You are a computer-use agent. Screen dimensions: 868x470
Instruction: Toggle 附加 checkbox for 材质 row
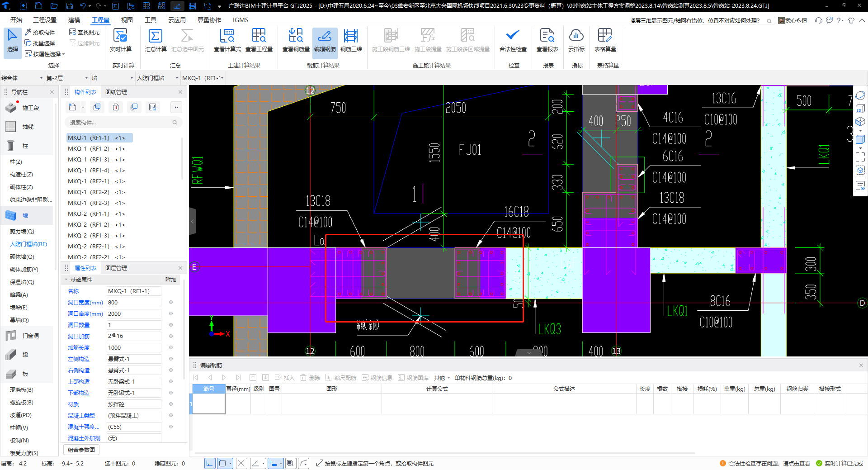point(171,404)
